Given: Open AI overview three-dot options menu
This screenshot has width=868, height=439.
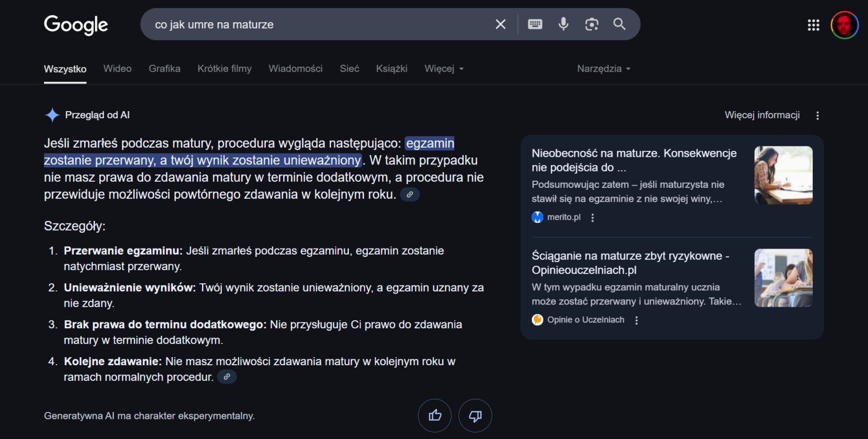Looking at the screenshot, I should tap(818, 116).
